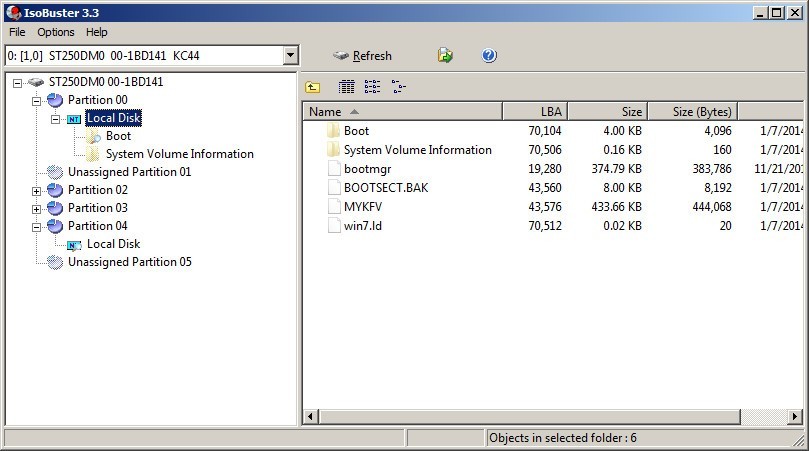809x451 pixels.
Task: Collapse Partition 04 node
Action: pyautogui.click(x=36, y=227)
